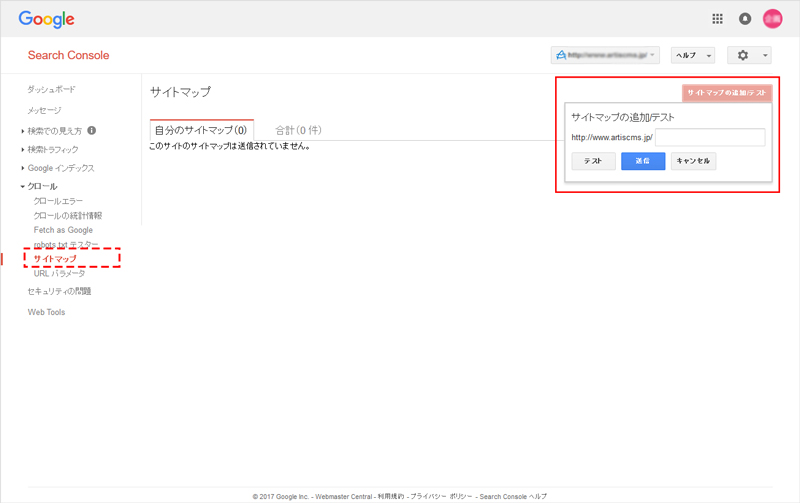The width and height of the screenshot is (800, 503).
Task: Click the テスト button
Action: tap(593, 161)
